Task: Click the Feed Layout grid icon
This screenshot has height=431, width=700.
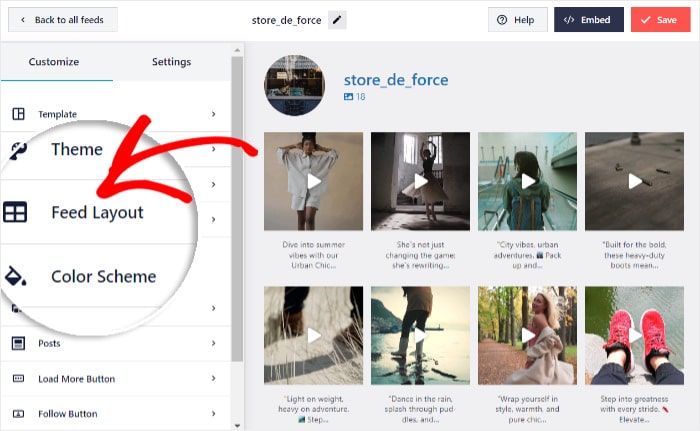Action: [x=15, y=212]
